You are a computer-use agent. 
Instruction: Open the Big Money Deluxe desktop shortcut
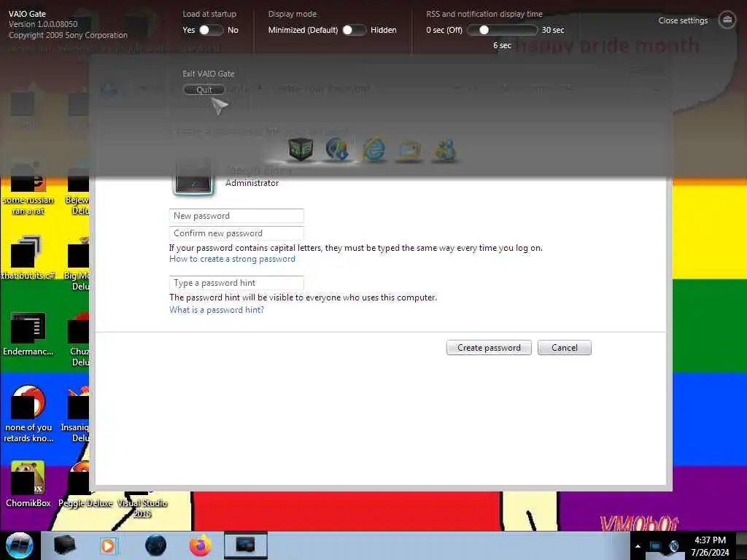pyautogui.click(x=78, y=264)
